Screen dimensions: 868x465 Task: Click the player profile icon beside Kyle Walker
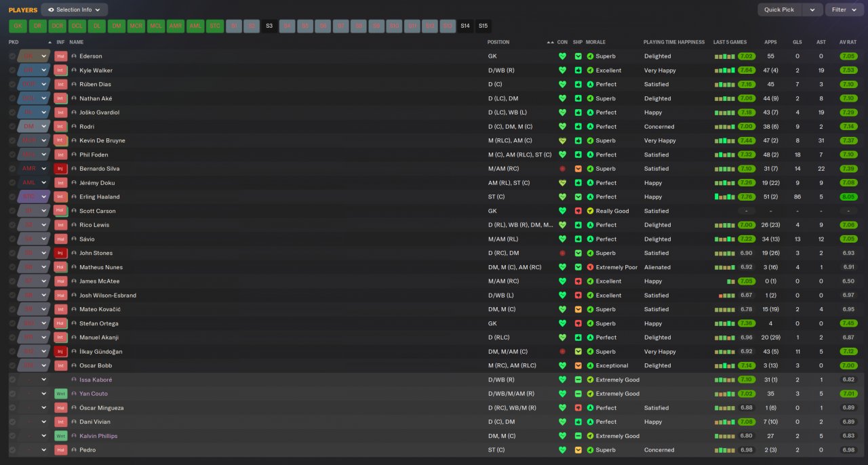74,70
